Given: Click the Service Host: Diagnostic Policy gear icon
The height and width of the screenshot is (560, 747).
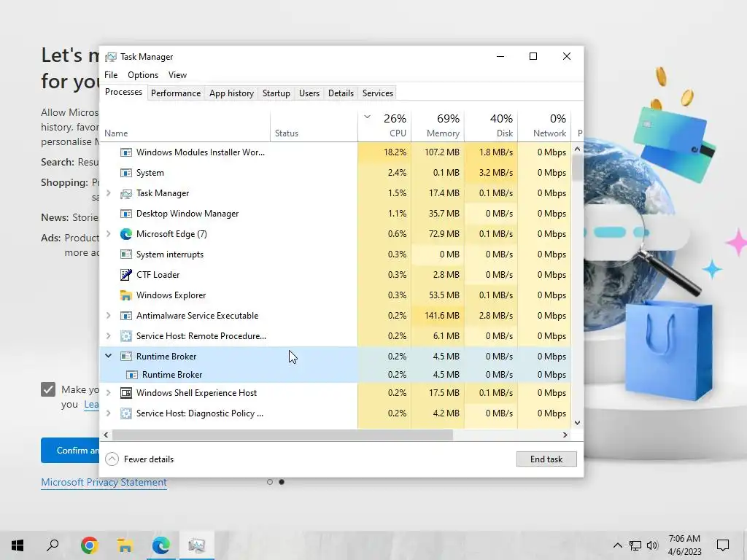Looking at the screenshot, I should (125, 413).
